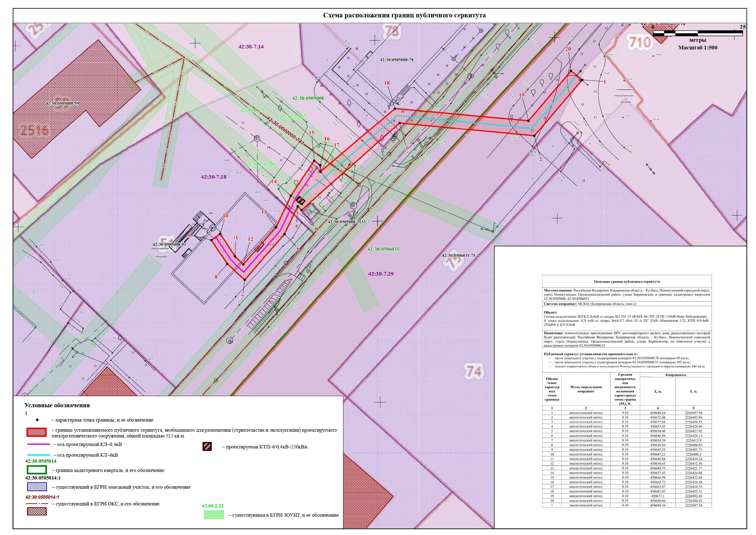This screenshot has height=535, width=756.
Task: Click the green cadastral quarter legend rectangle
Action: click(37, 469)
